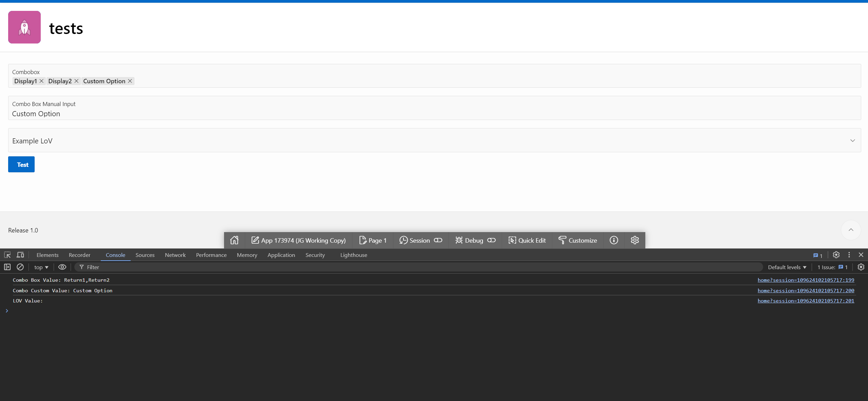This screenshot has height=401, width=868.
Task: Create live expression with eye icon
Action: click(x=62, y=267)
